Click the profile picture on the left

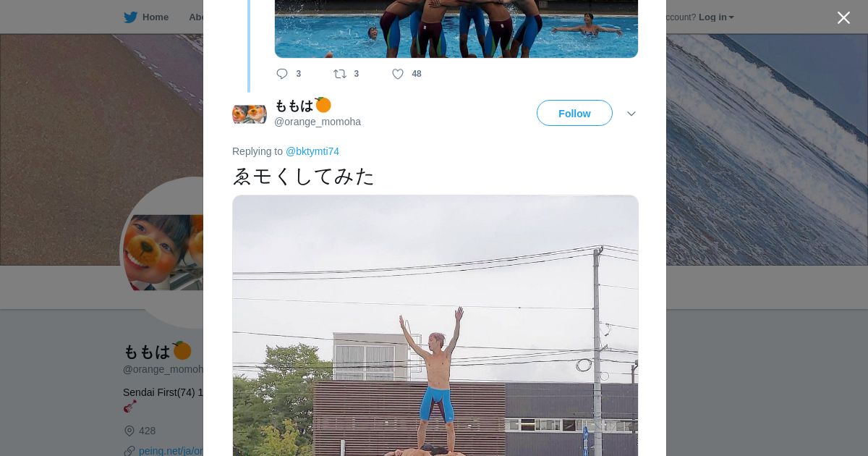pyautogui.click(x=163, y=252)
